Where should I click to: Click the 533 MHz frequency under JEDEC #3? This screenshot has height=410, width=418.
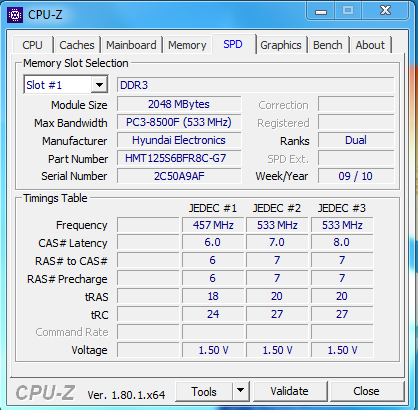pyautogui.click(x=342, y=225)
